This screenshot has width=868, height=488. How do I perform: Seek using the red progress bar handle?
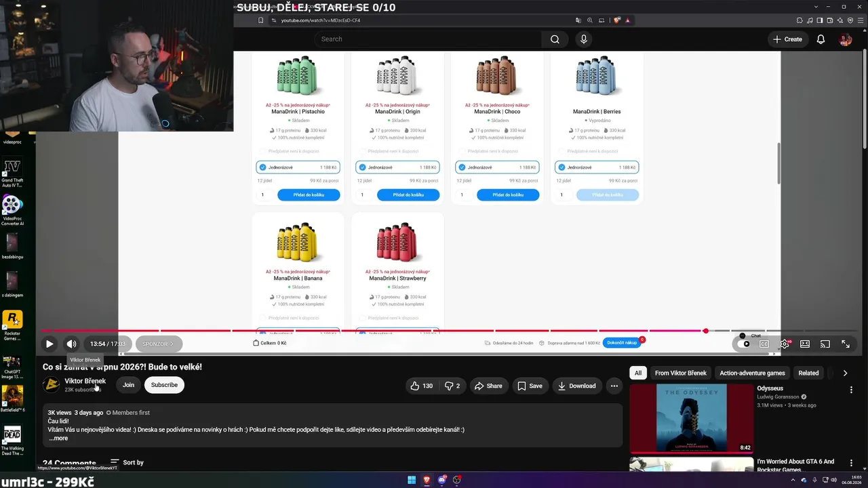tap(706, 331)
